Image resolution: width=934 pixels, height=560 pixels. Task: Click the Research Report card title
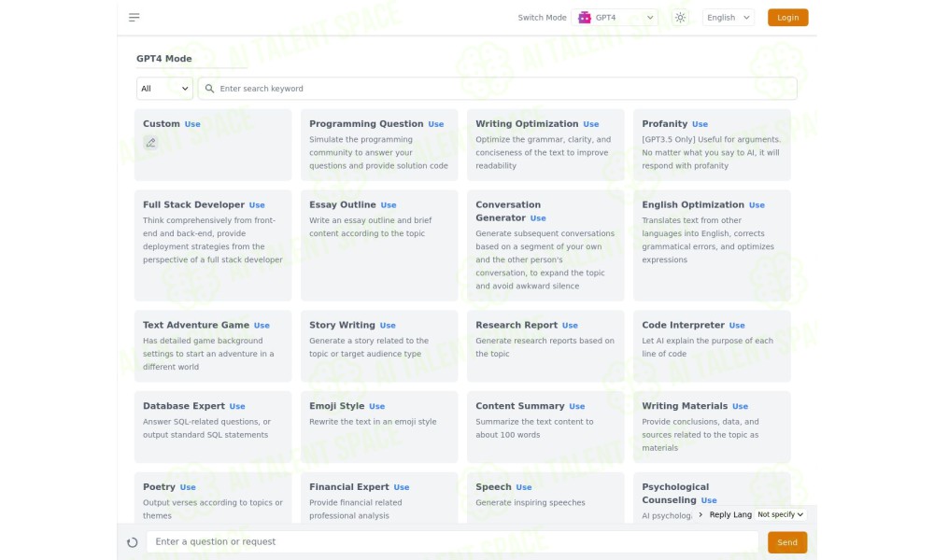click(517, 325)
